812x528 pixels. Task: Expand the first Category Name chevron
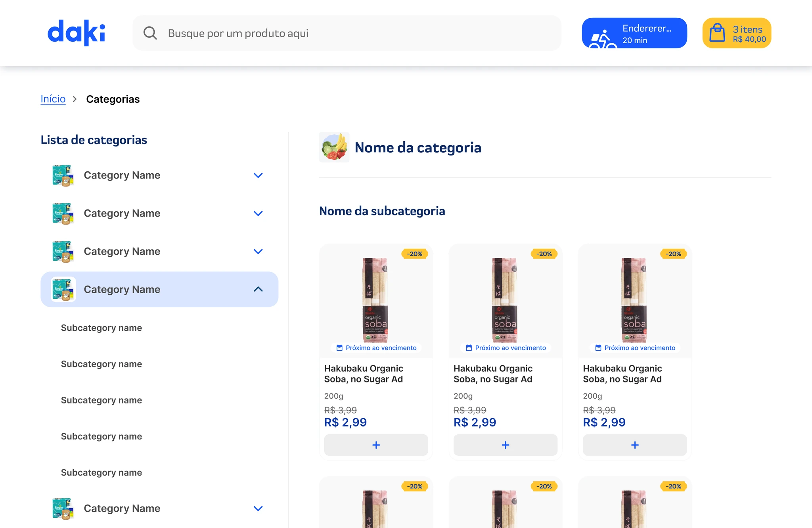tap(258, 175)
